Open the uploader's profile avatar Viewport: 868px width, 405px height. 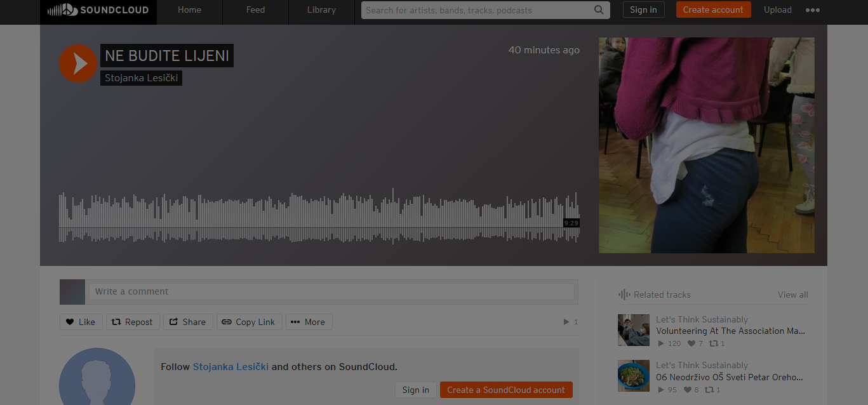[x=97, y=376]
